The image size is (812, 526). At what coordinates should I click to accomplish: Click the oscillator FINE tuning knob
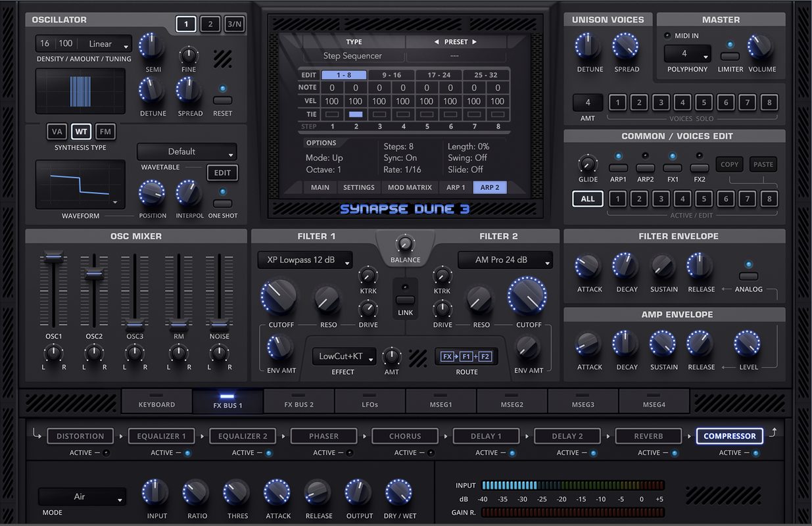coord(189,56)
